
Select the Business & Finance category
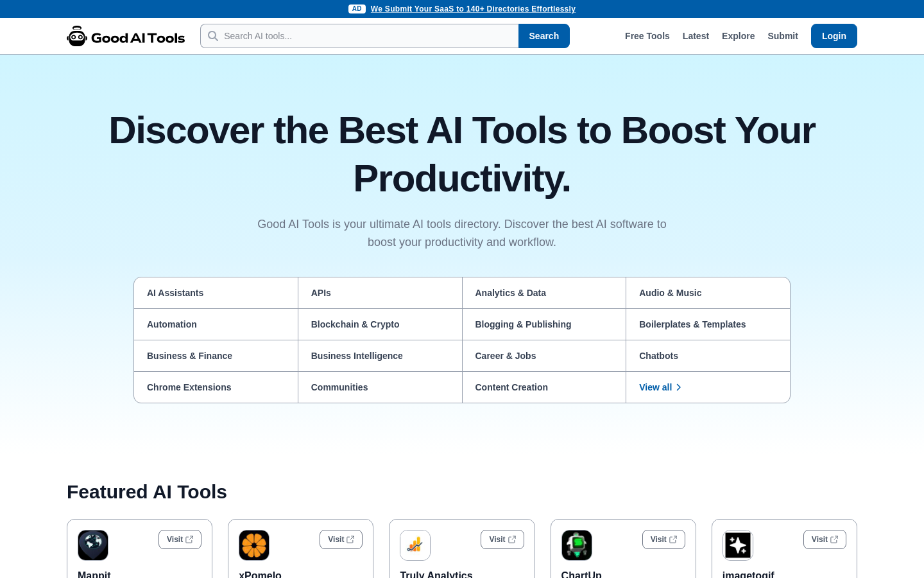(216, 356)
